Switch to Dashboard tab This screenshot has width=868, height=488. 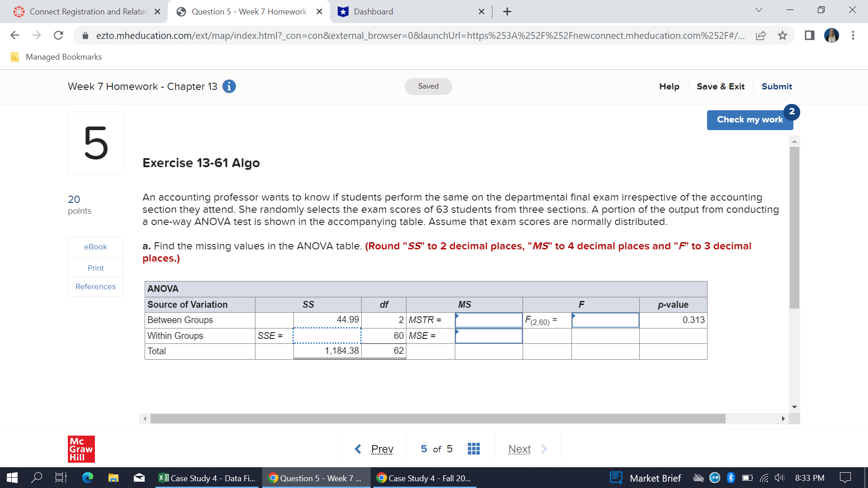point(373,12)
